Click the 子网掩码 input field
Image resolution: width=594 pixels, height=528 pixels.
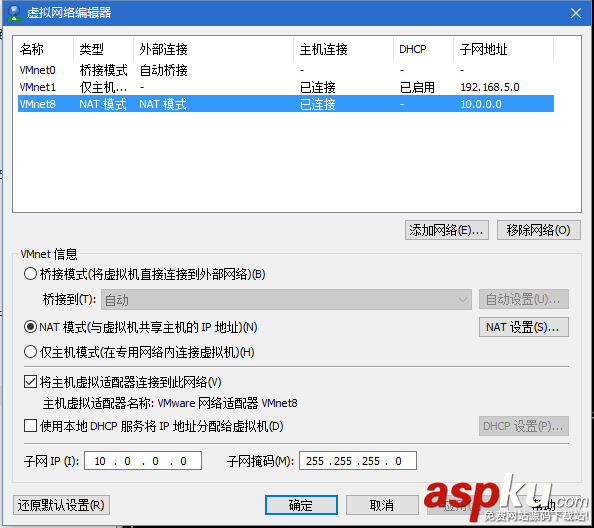tap(358, 461)
